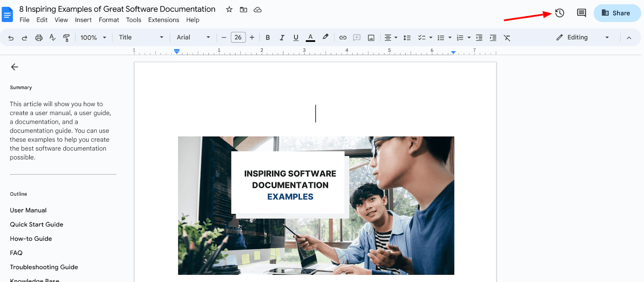This screenshot has height=282, width=644.
Task: Insert a link using link icon
Action: tap(343, 37)
